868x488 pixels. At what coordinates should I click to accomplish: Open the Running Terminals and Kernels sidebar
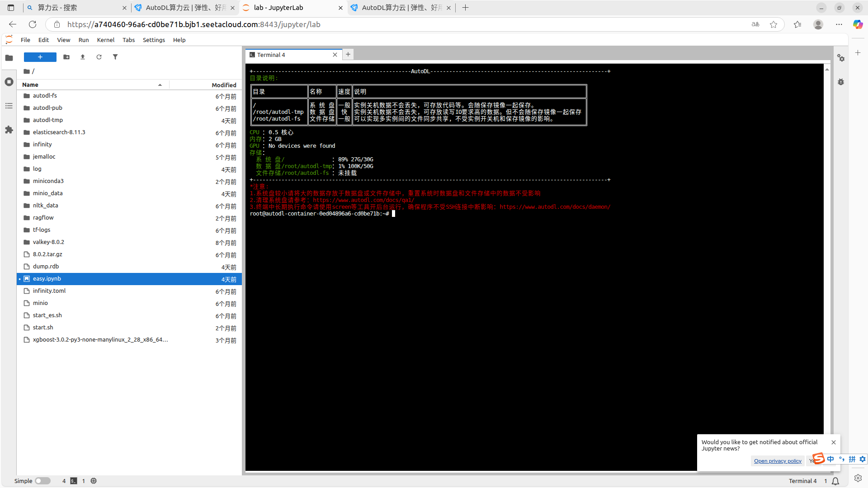point(9,82)
